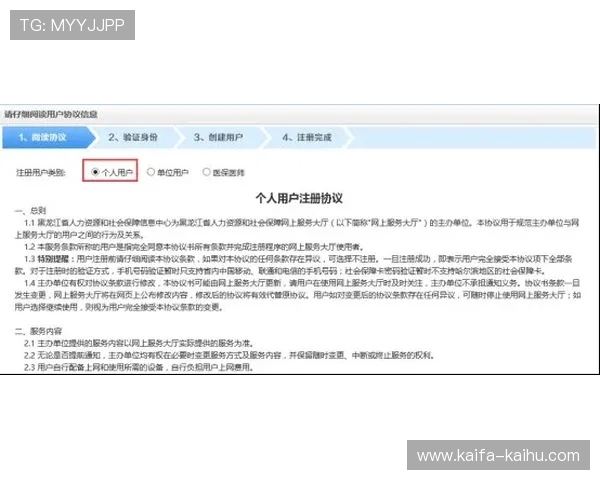
Task: Click the section heading 一、总则
Action: click(x=30, y=211)
